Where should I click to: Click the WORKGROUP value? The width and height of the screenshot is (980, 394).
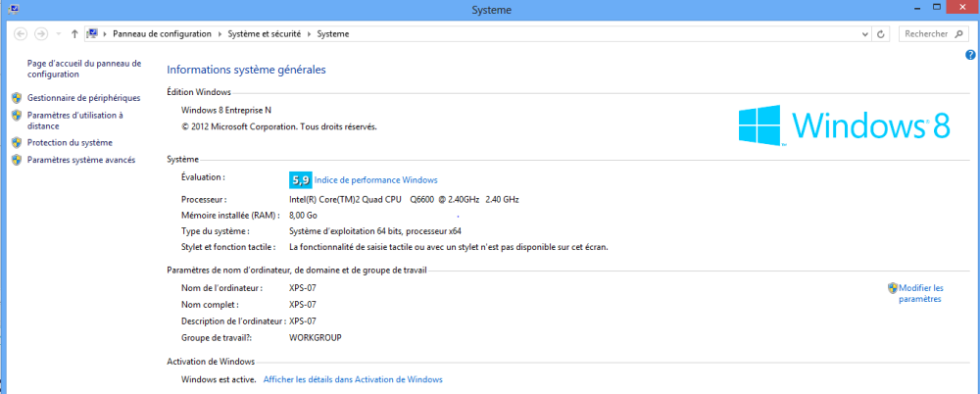(x=315, y=338)
